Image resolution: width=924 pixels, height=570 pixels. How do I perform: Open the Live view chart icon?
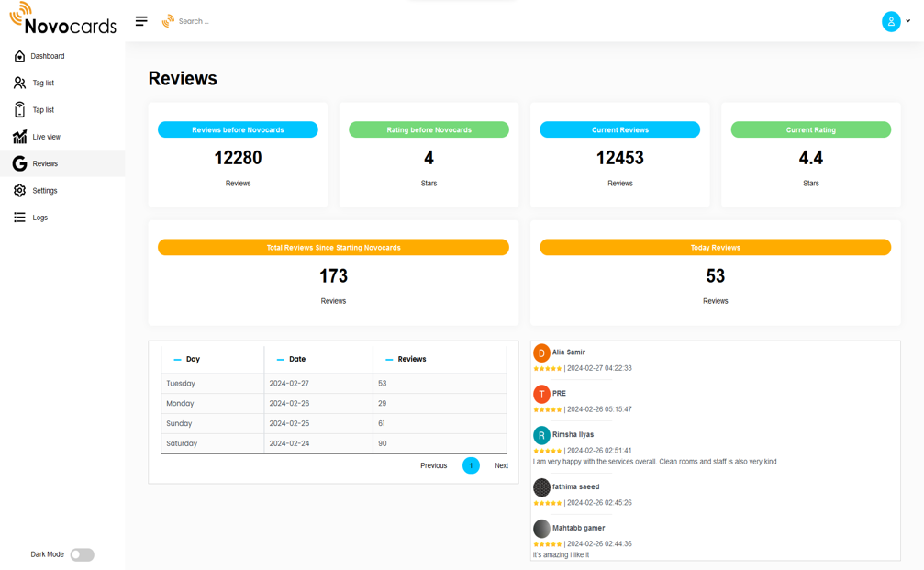coord(19,137)
